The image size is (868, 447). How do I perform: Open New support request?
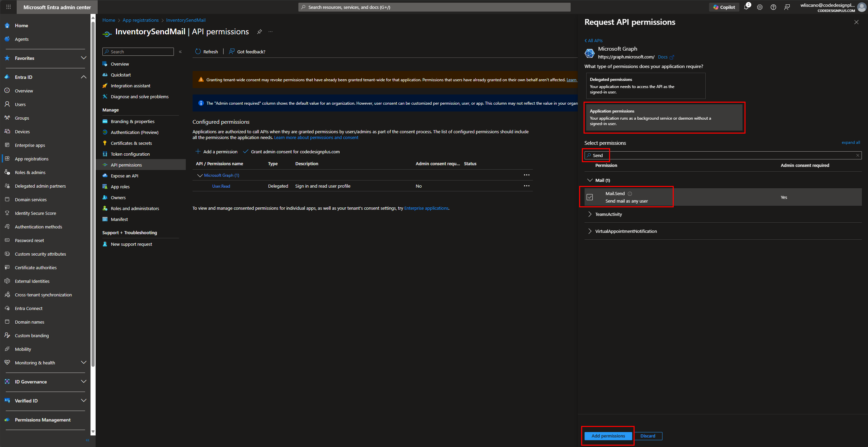click(131, 244)
